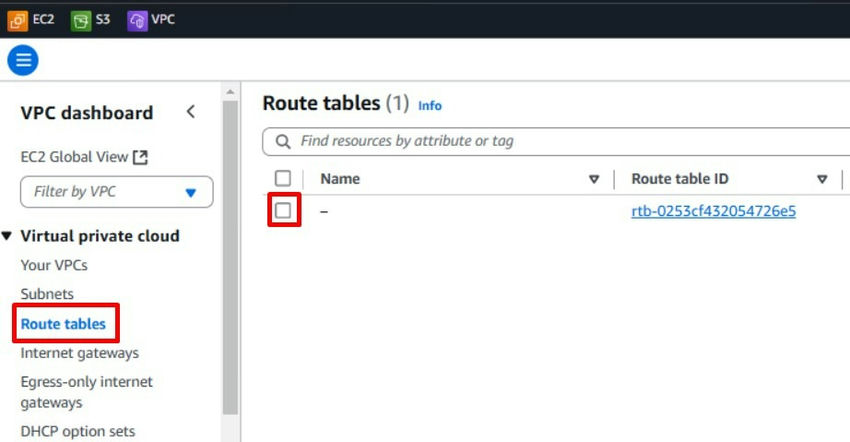Click the EC2 Global View external-link icon
The height and width of the screenshot is (442, 850).
[x=141, y=157]
